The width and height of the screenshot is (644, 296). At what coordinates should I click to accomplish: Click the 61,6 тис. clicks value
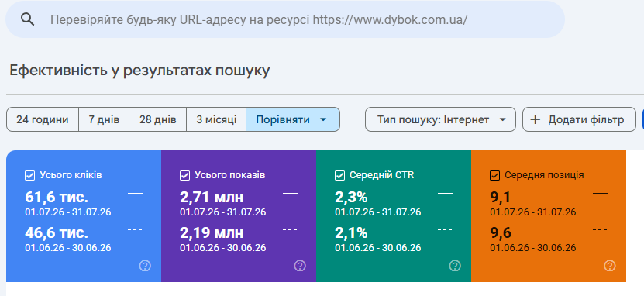click(57, 198)
